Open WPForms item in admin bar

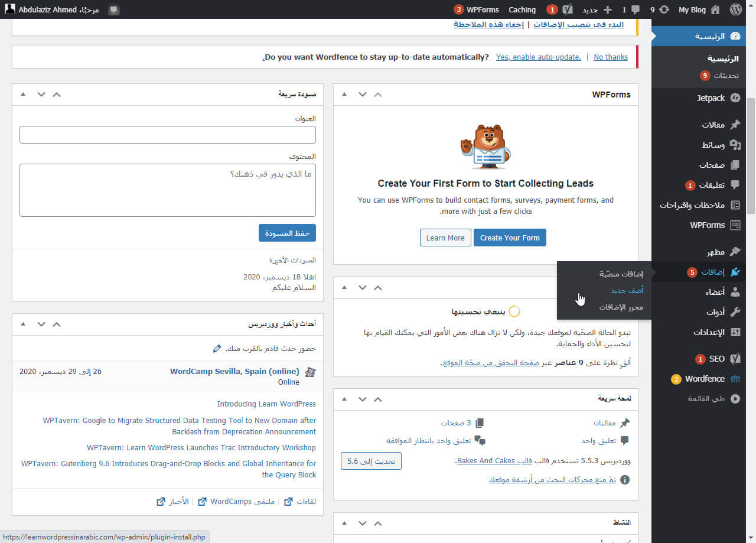pos(477,9)
